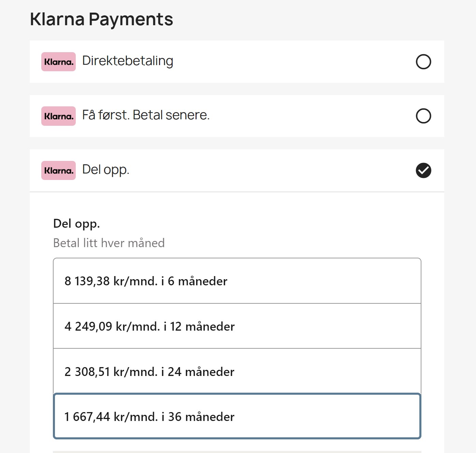Viewport: 476px width, 453px height.
Task: Click the Klarna logo beside Del opp
Action: (58, 170)
